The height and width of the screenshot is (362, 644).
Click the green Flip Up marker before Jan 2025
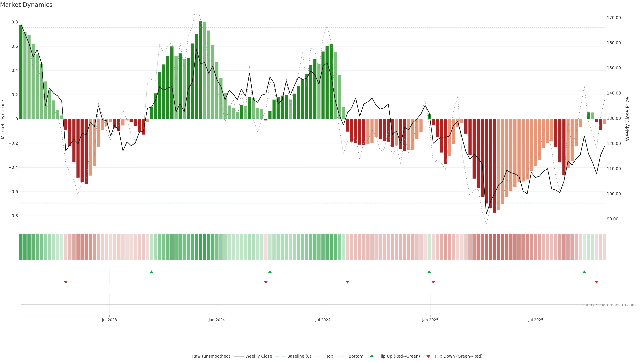click(x=429, y=272)
